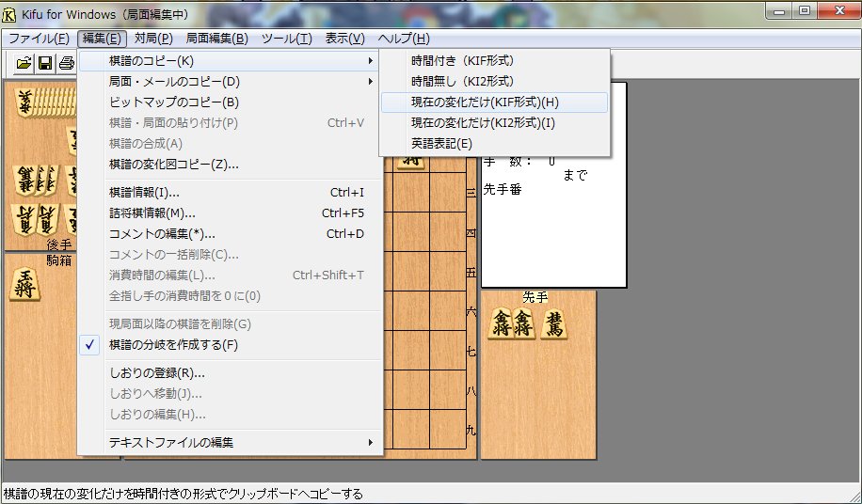Open the ツール(T) menu

point(286,39)
